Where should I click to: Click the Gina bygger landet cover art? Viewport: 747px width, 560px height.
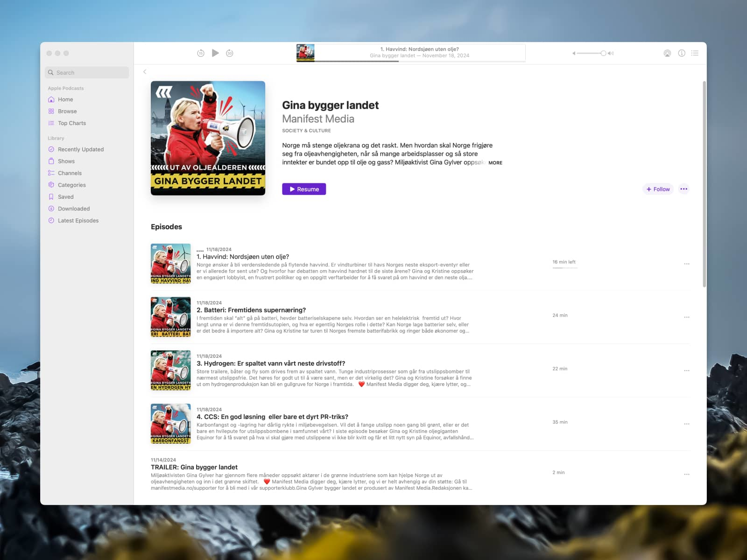pyautogui.click(x=208, y=138)
